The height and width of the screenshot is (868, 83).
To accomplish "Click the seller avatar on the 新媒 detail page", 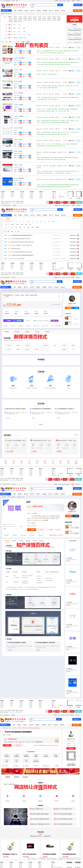I will coord(72,299).
